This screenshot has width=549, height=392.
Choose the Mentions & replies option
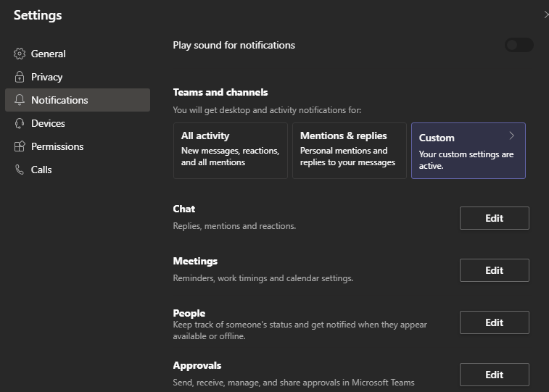tap(349, 150)
